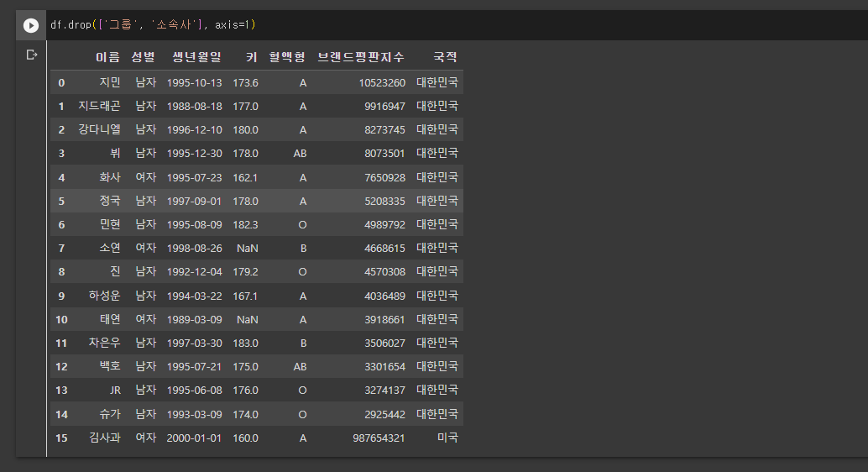868x472 pixels.
Task: Click birthdate 1997-09-01
Action: [194, 201]
